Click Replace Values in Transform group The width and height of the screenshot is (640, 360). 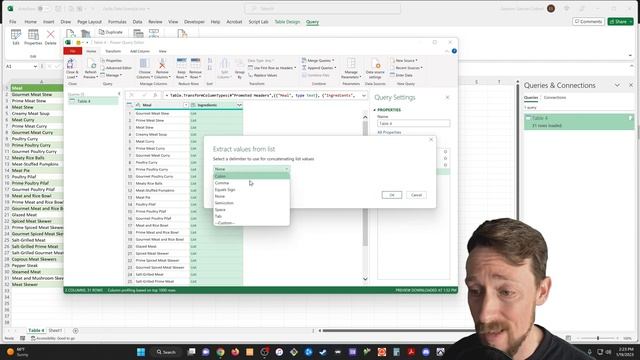pos(262,75)
